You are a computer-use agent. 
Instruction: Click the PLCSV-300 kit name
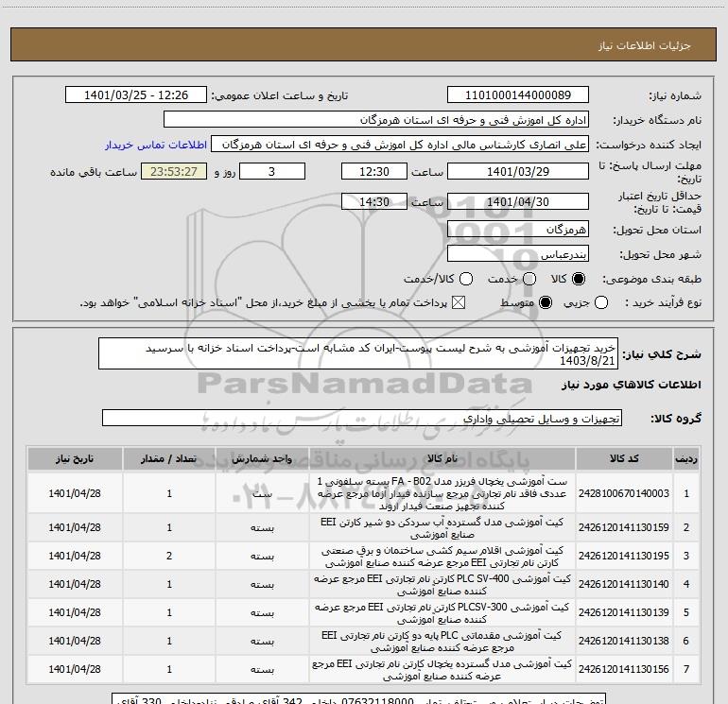point(442,613)
